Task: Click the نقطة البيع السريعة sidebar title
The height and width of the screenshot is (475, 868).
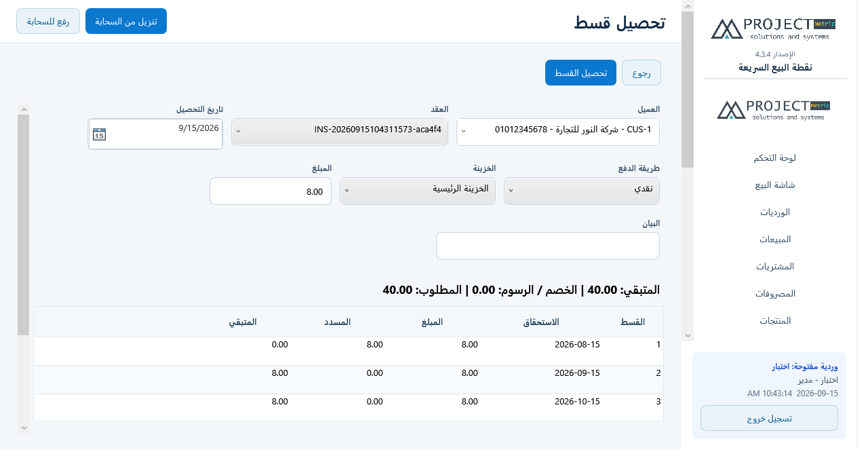Action: (775, 67)
